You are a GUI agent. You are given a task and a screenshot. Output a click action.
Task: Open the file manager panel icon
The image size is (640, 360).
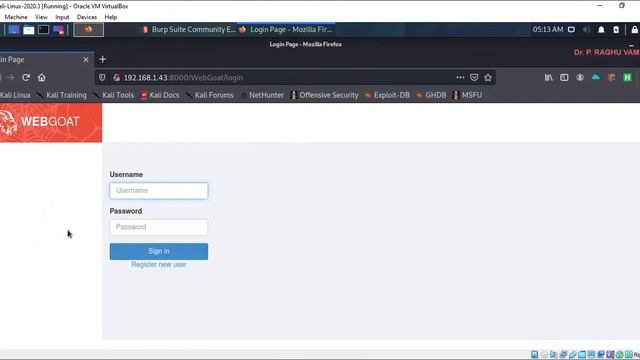tap(29, 30)
